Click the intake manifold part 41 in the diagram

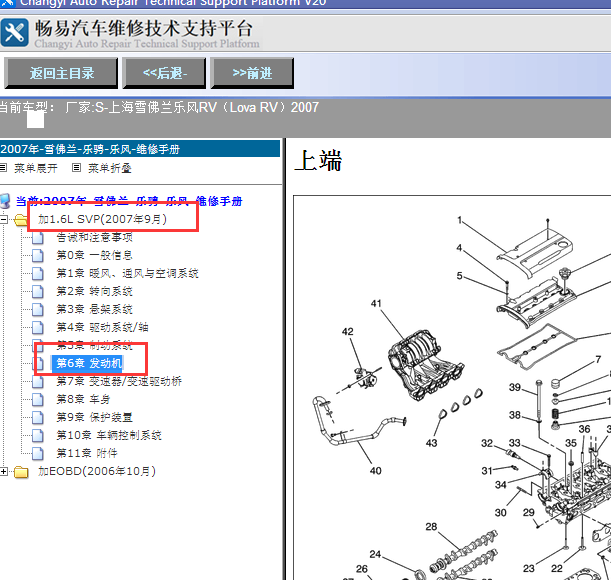(426, 365)
